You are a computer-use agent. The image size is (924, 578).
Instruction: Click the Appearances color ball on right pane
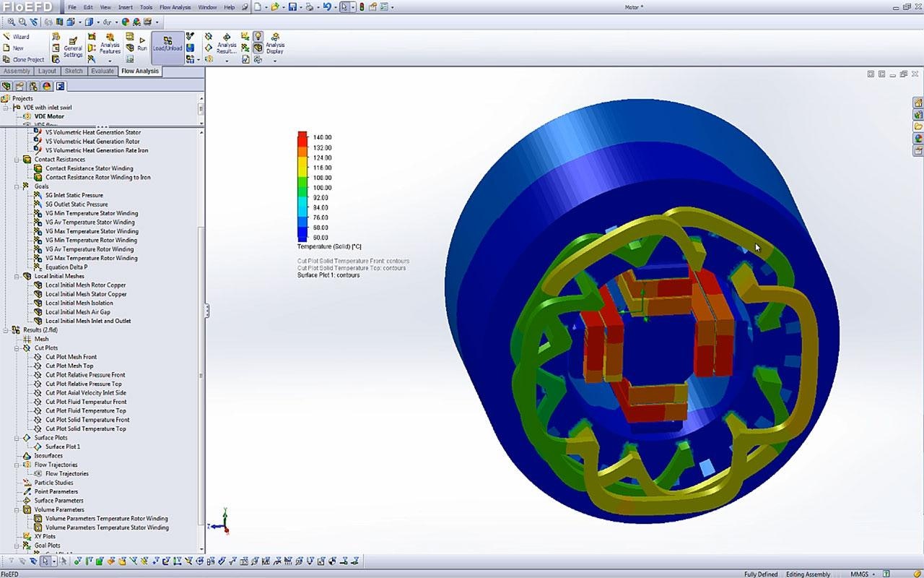point(918,138)
